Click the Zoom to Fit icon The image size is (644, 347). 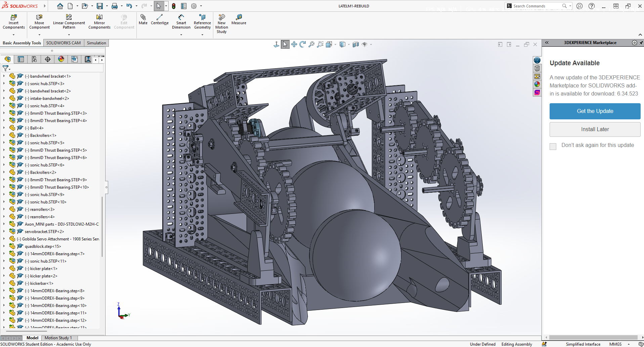tap(311, 44)
